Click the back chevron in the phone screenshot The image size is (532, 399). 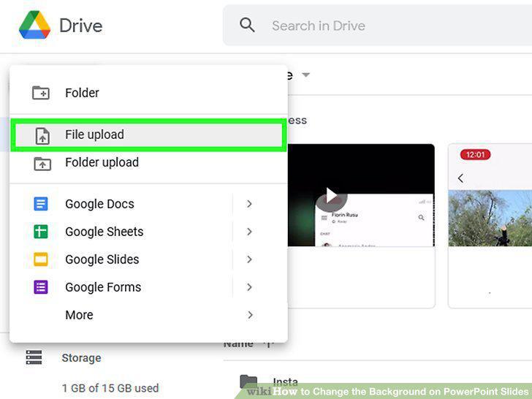tap(460, 178)
